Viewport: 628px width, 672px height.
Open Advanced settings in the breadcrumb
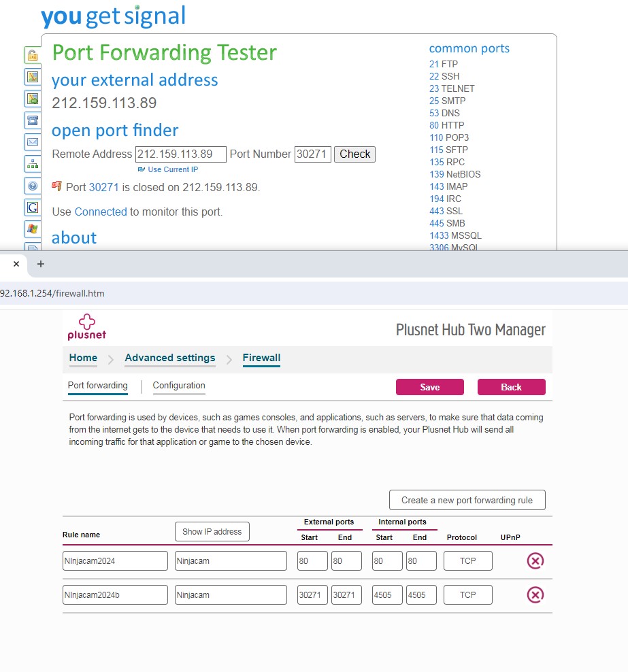(169, 358)
